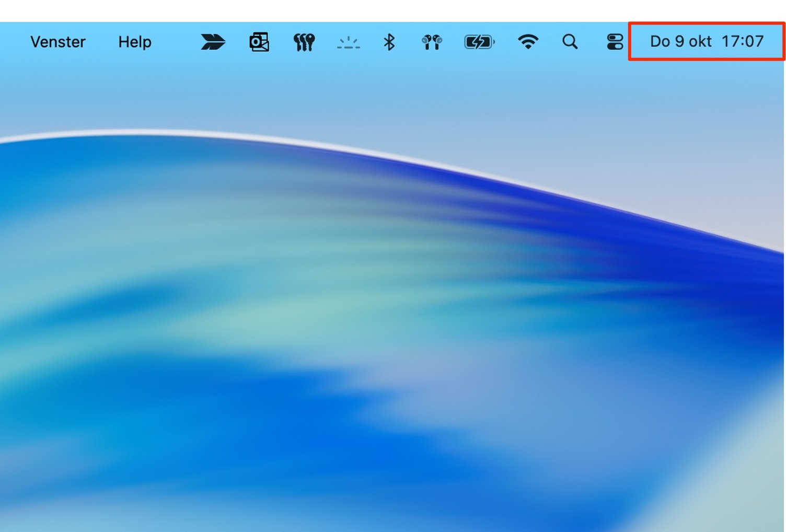Click the double-arrow app icon in menu bar

(x=213, y=42)
